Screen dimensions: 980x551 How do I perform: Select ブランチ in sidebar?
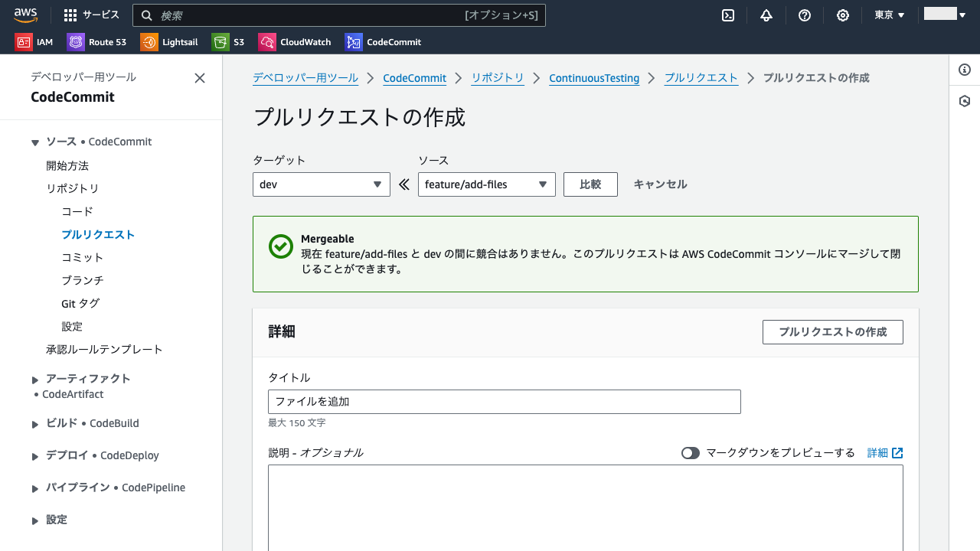[x=83, y=280]
